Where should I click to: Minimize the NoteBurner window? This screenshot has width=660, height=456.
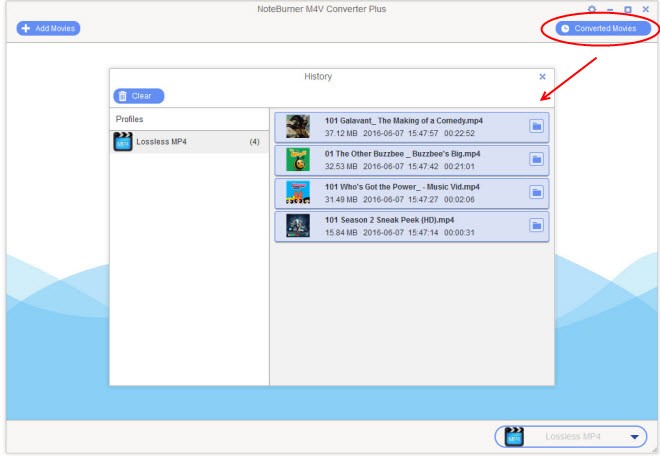click(610, 9)
